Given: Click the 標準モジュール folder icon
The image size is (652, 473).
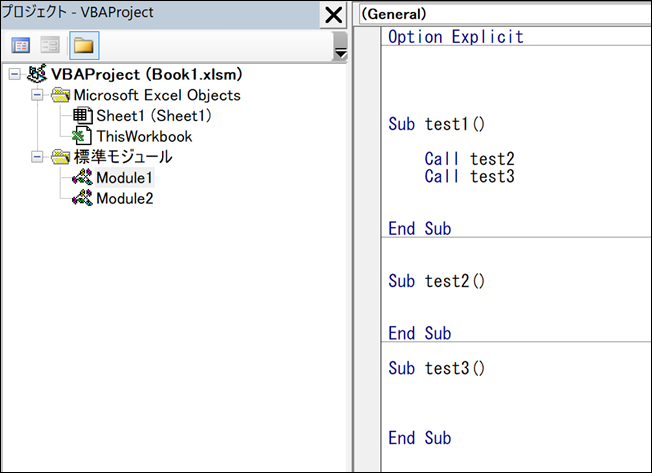Looking at the screenshot, I should (x=60, y=157).
